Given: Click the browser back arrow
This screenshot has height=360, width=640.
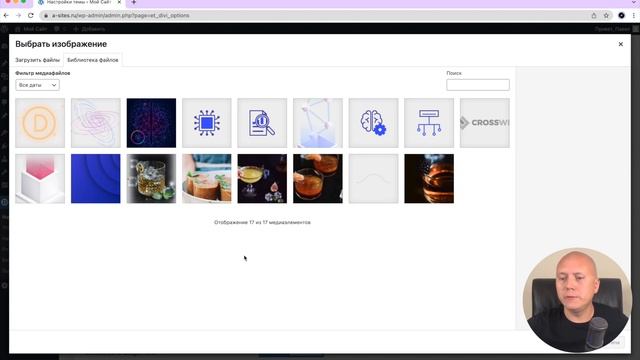Looking at the screenshot, I should 6,16.
